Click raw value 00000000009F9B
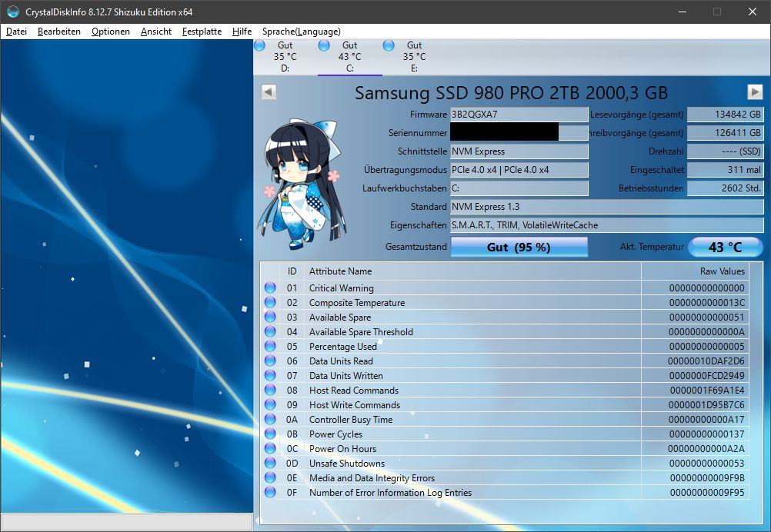 pyautogui.click(x=707, y=478)
